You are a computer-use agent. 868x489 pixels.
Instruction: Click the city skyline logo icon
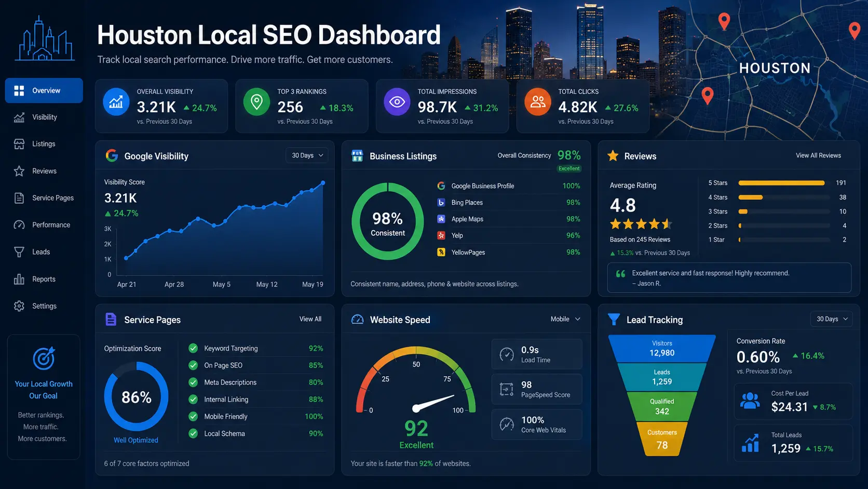pos(44,38)
